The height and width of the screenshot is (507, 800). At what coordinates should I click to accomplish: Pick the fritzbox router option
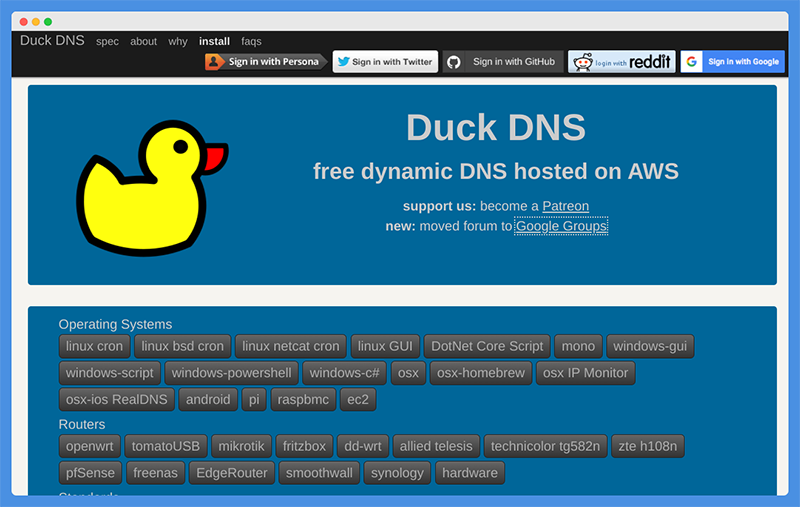point(304,446)
